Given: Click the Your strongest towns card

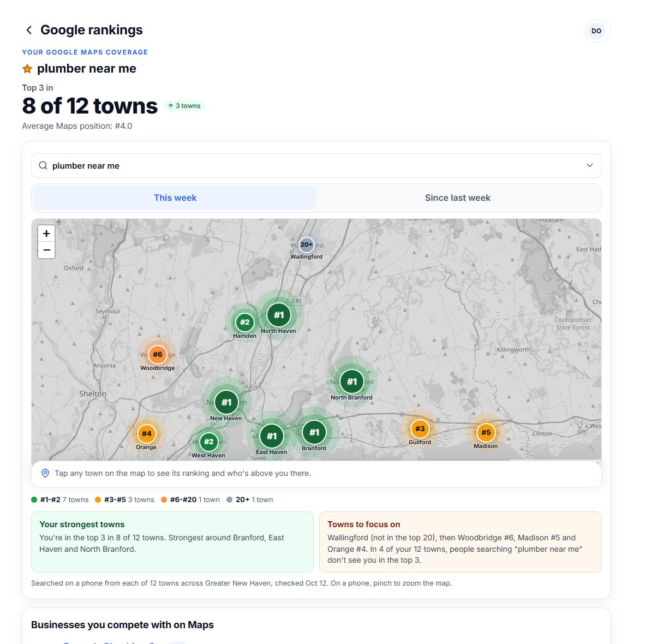Looking at the screenshot, I should (x=172, y=542).
